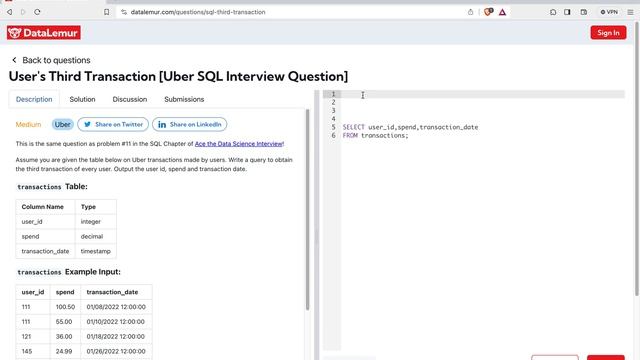
Task: Click the FROM transactions line in the editor
Action: pyautogui.click(x=376, y=136)
